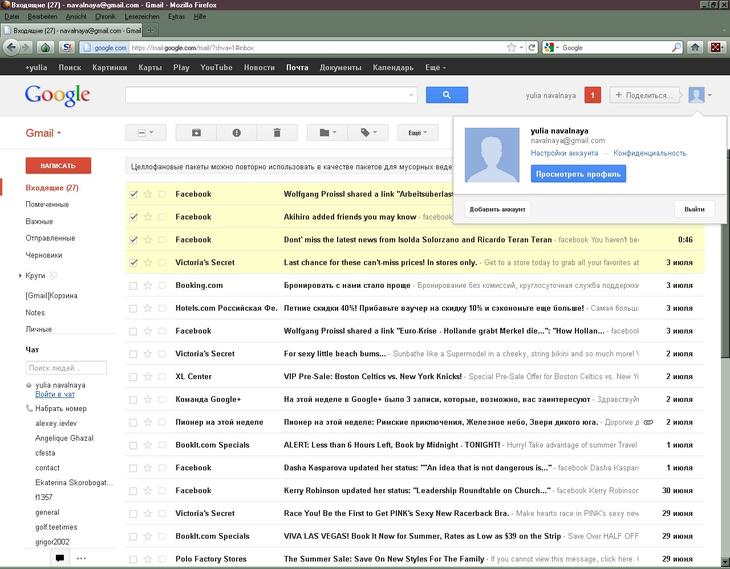Open the Labels tag dropdown
The height and width of the screenshot is (569, 730).
coord(368,133)
